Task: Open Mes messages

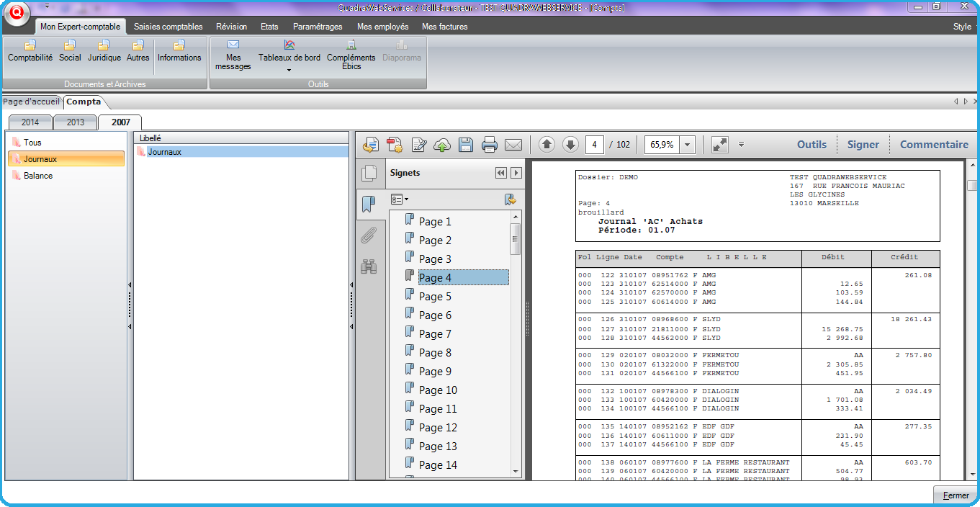Action: click(233, 55)
